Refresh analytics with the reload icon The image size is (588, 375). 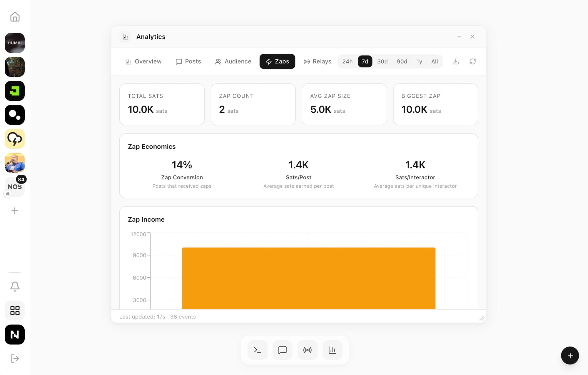pyautogui.click(x=472, y=61)
